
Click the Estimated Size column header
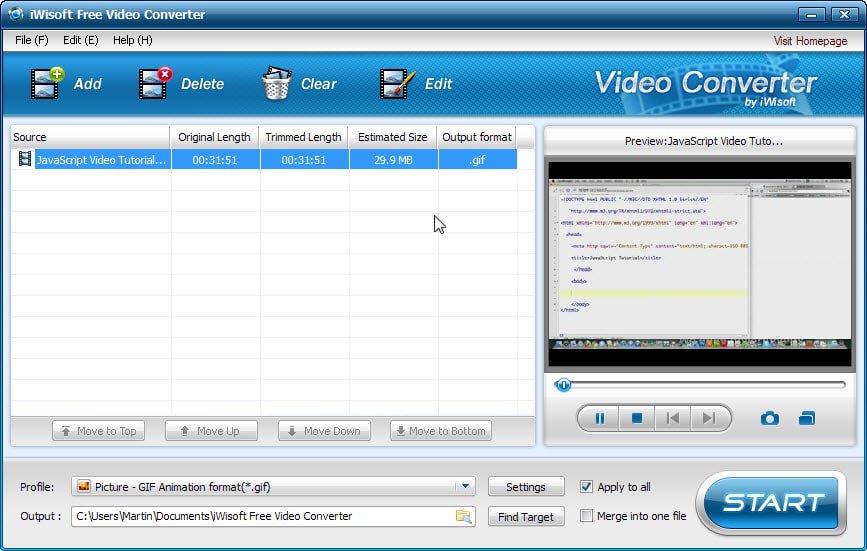(x=393, y=137)
